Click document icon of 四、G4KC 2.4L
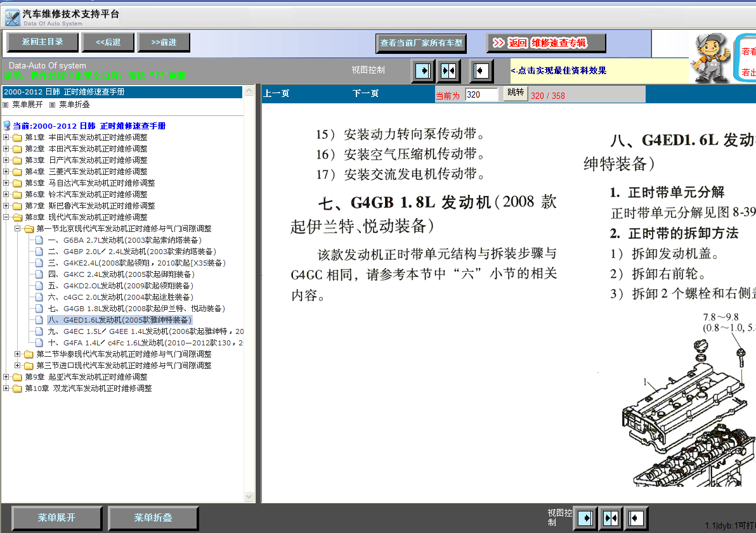756x533 pixels. pos(39,274)
